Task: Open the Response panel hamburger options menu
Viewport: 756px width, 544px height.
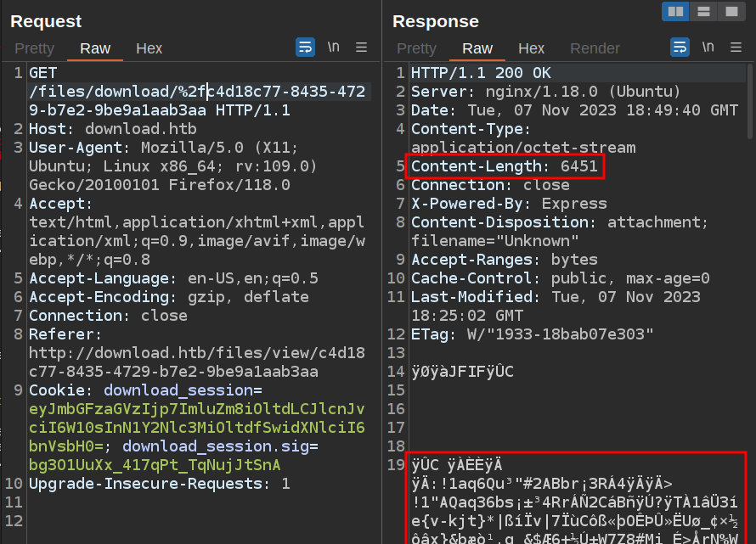Action: (736, 48)
